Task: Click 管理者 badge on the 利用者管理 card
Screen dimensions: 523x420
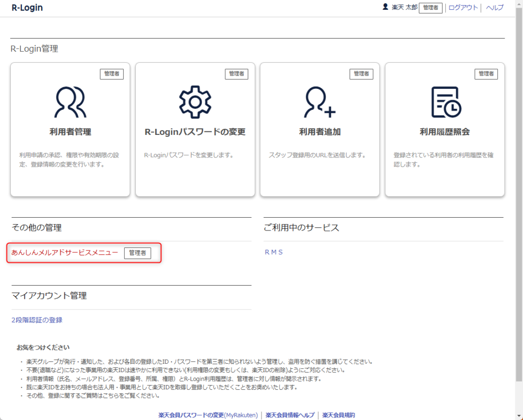Action: (111, 74)
